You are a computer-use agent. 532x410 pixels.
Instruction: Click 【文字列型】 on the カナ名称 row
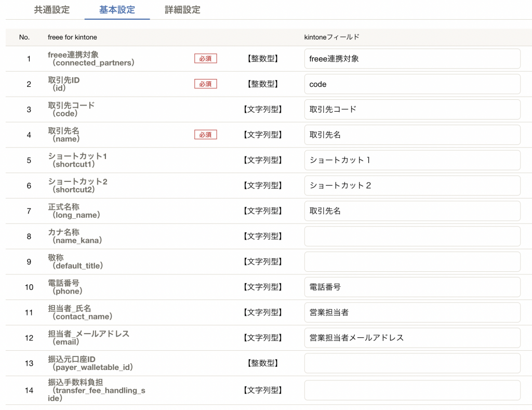click(x=262, y=236)
